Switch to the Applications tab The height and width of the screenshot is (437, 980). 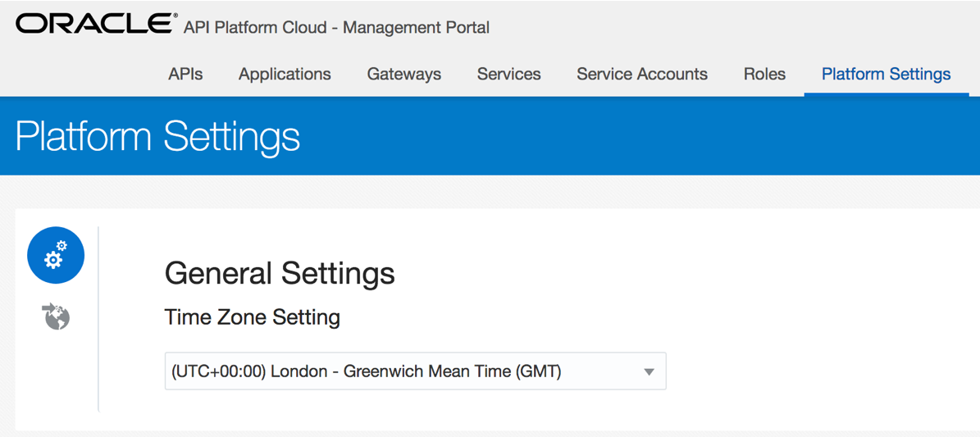[x=285, y=75]
